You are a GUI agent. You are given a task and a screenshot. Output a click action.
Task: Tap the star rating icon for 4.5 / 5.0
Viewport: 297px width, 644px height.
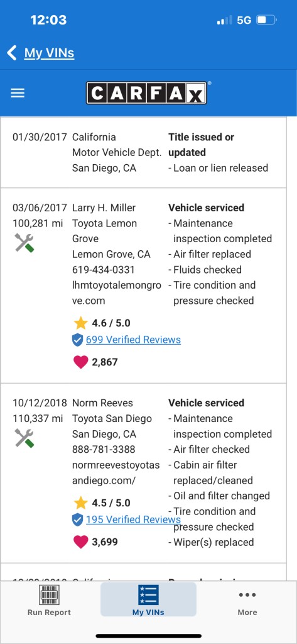click(x=81, y=502)
